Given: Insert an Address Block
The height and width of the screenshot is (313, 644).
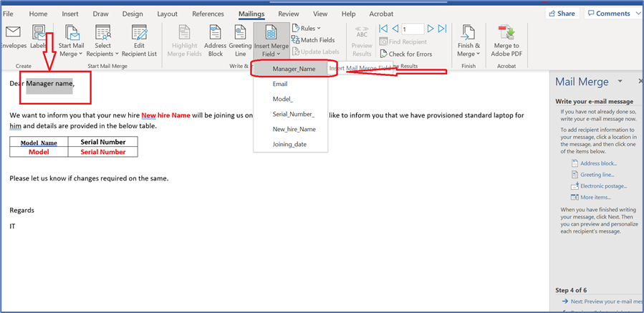Looking at the screenshot, I should point(215,41).
